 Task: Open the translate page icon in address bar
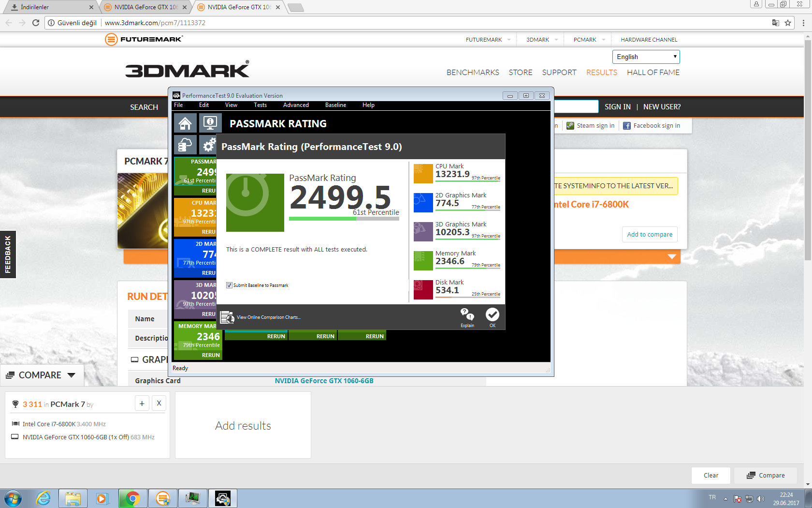coord(775,23)
